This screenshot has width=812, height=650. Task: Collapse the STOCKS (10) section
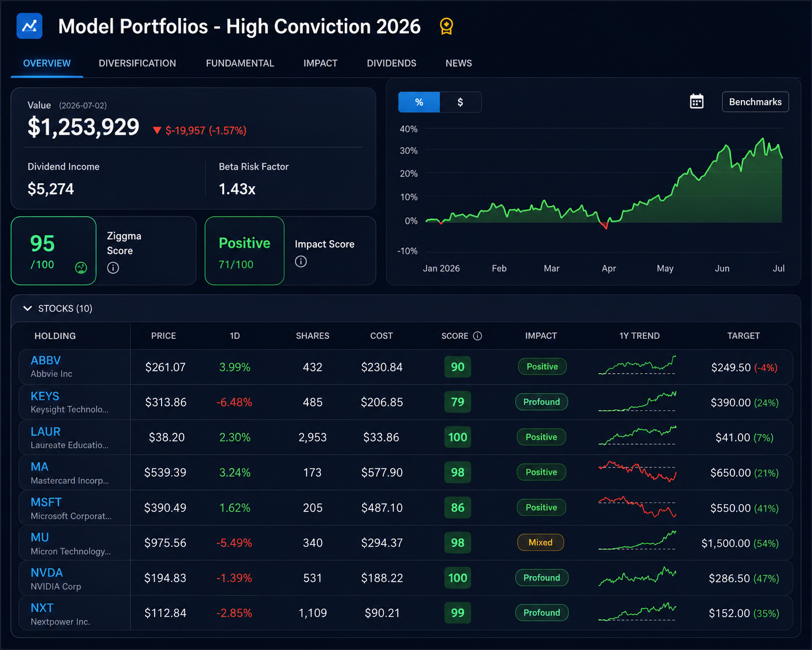pyautogui.click(x=27, y=308)
